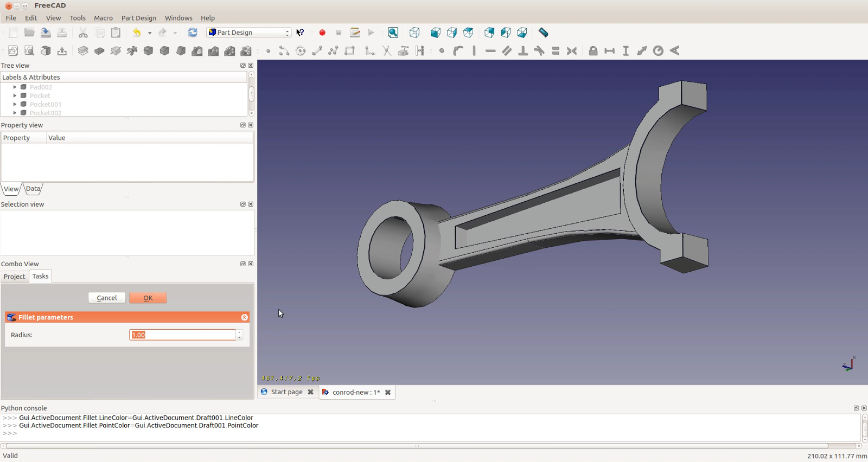Undock the Tree view panel
This screenshot has width=868, height=462.
click(243, 65)
